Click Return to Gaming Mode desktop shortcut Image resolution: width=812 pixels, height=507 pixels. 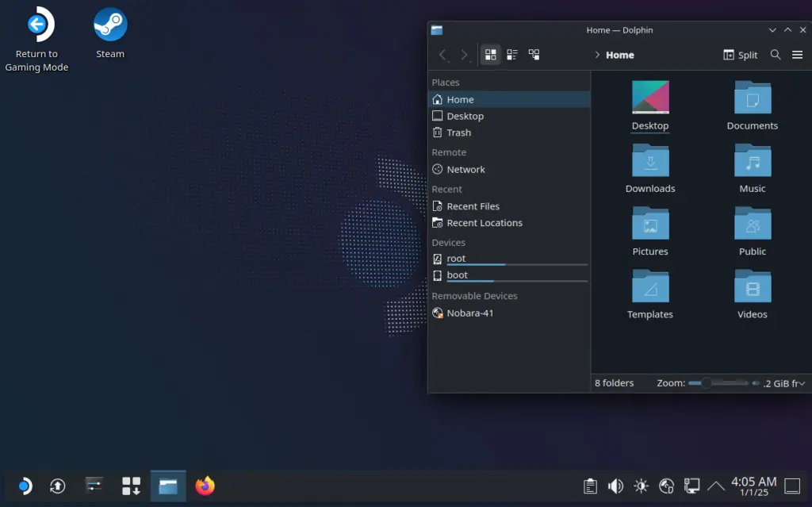36,39
